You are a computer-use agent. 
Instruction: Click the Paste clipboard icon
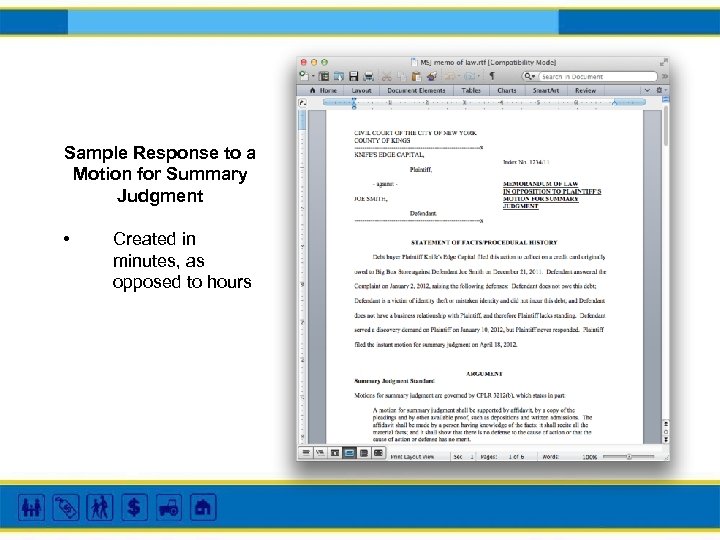pyautogui.click(x=416, y=76)
